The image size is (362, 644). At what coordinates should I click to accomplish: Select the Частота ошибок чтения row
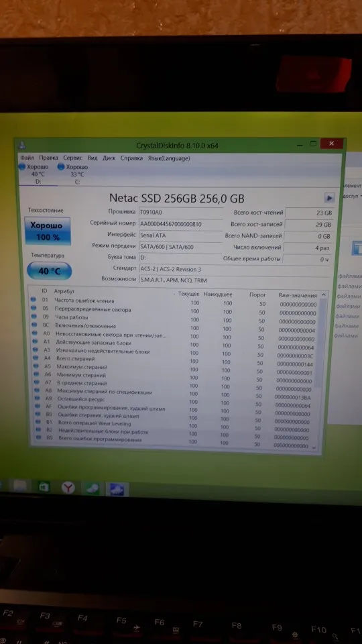(174, 302)
